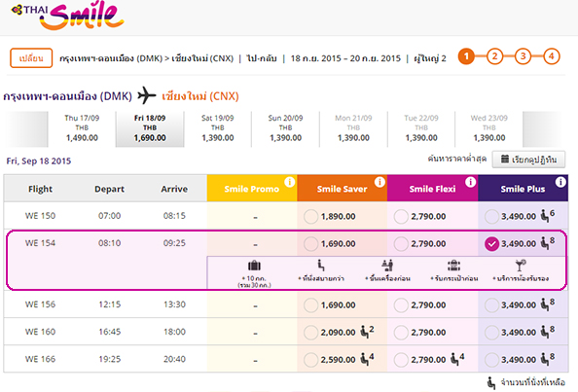Click the orange เปลี่ยน change-search button
The height and width of the screenshot is (392, 578).
click(31, 58)
